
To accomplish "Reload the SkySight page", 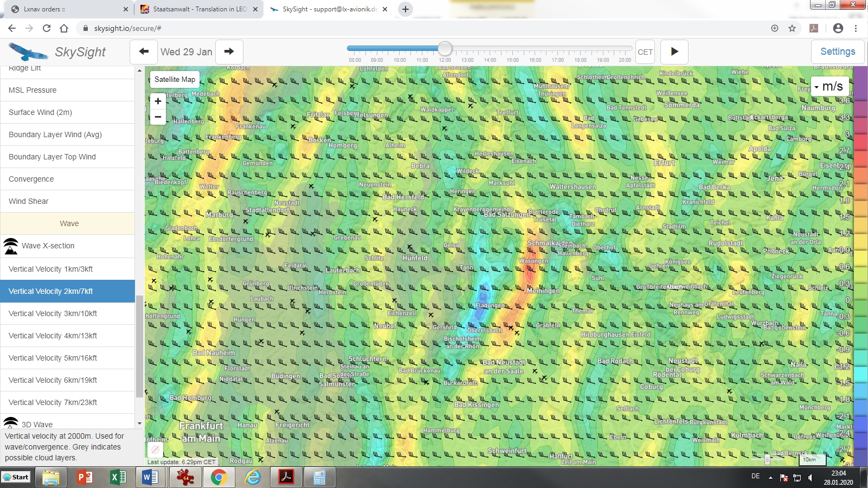I will [47, 28].
